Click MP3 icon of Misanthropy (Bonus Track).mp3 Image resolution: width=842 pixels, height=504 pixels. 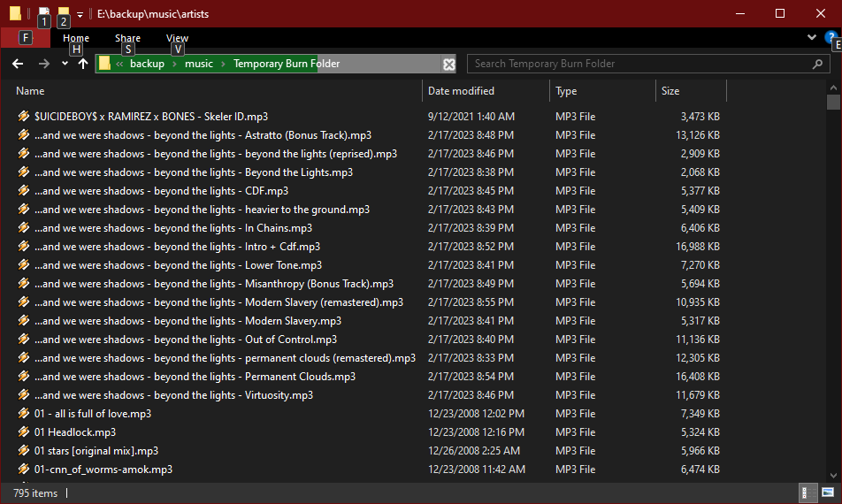(x=23, y=284)
